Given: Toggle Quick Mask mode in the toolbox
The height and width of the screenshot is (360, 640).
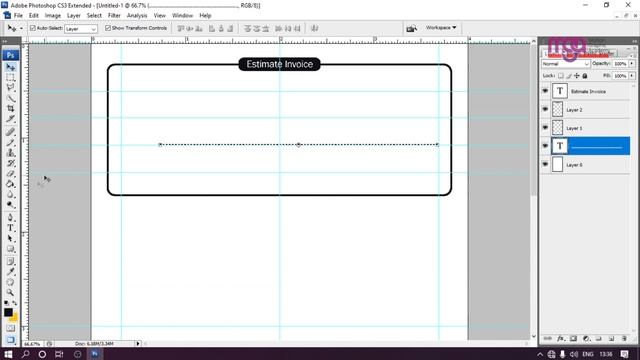Looking at the screenshot, I should pos(11,328).
